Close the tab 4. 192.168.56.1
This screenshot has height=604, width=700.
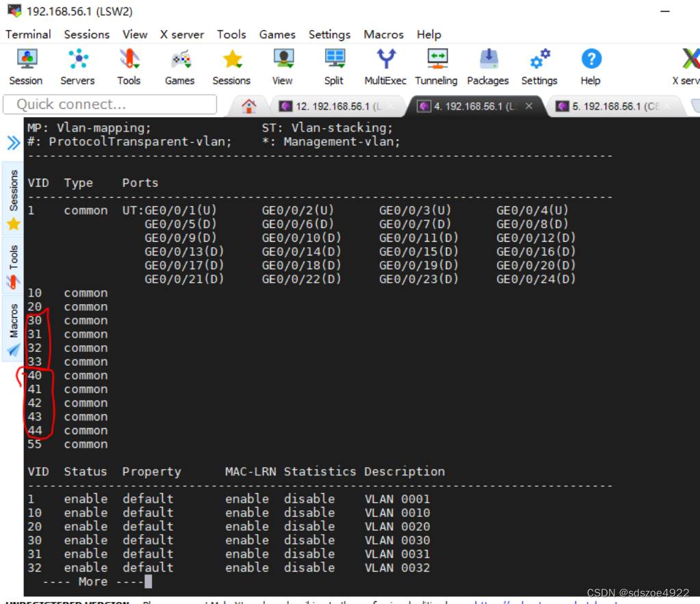[528, 106]
